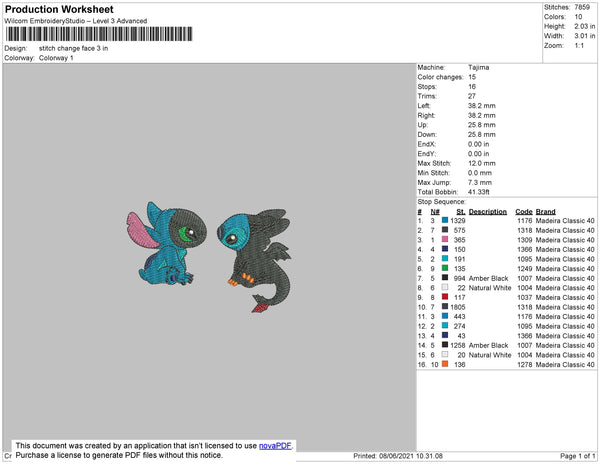Click the Zoom value 1:1

(x=579, y=46)
